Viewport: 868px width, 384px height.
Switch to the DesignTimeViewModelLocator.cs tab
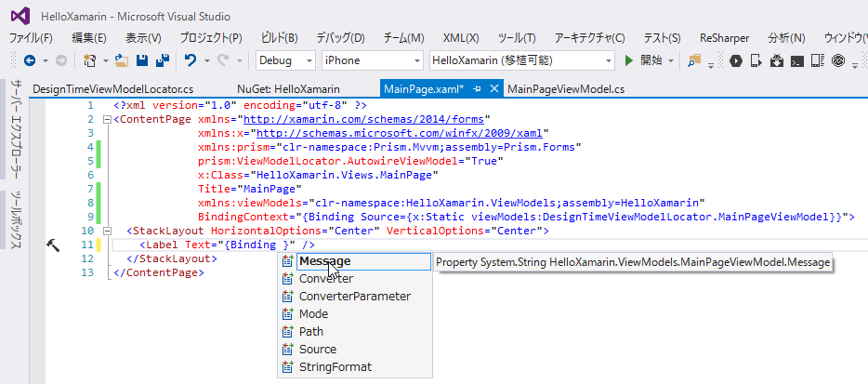[x=113, y=88]
